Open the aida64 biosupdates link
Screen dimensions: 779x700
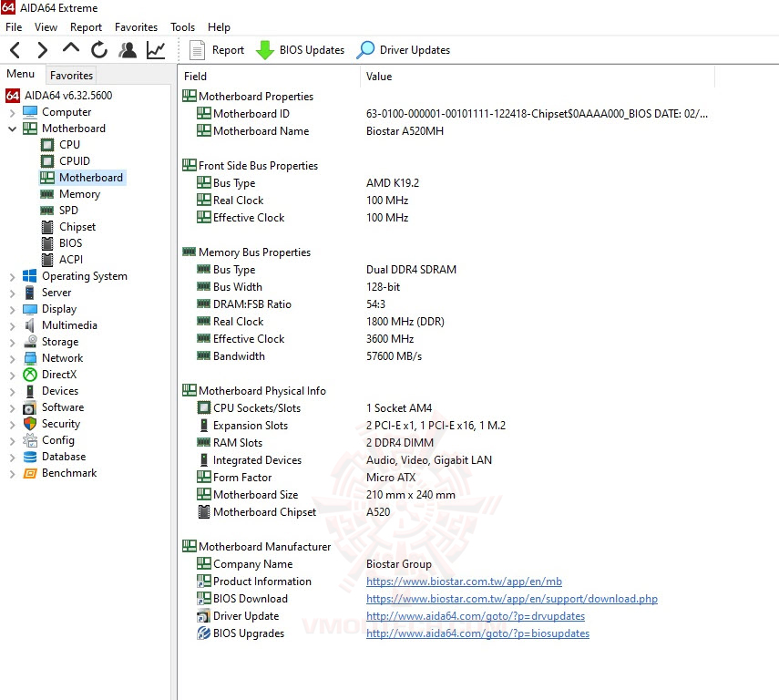477,633
